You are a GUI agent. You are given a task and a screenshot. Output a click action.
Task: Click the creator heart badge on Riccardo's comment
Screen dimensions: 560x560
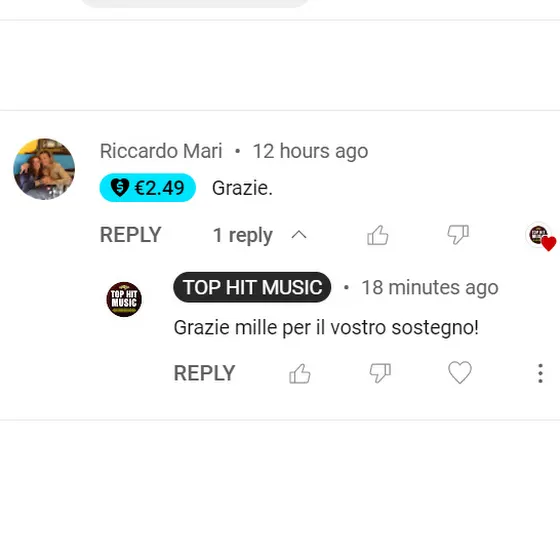pos(541,237)
